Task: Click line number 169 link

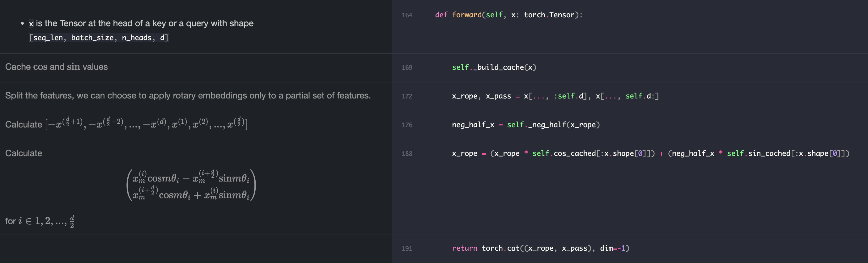Action: [407, 68]
